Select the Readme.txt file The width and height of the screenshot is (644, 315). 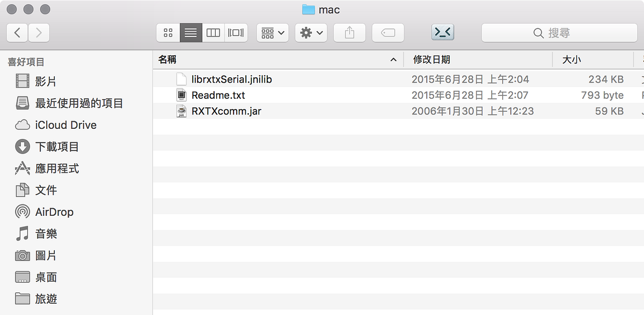click(218, 94)
